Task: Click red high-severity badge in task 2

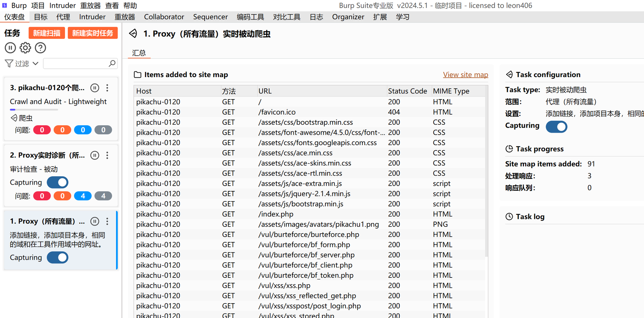Action: tap(42, 196)
